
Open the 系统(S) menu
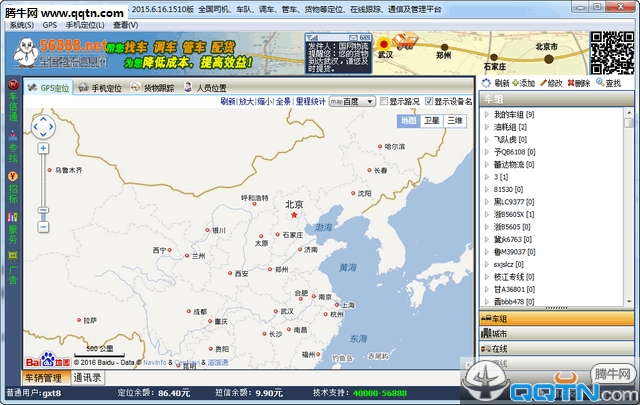tap(22, 25)
